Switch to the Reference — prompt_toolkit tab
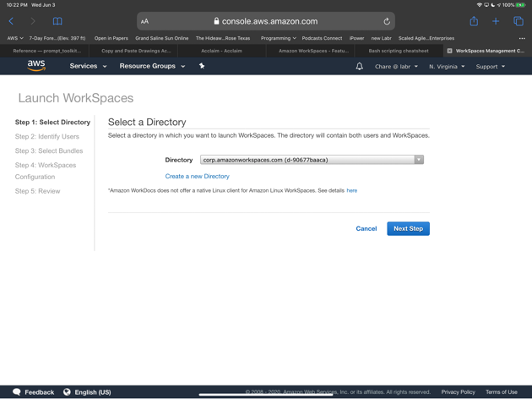Screen dimensions: 532x399 (x=45, y=51)
